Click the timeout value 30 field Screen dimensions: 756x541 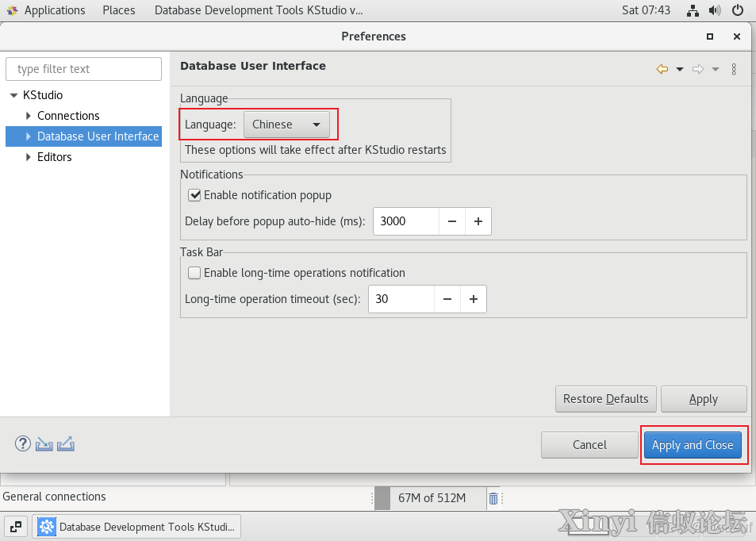click(x=401, y=299)
